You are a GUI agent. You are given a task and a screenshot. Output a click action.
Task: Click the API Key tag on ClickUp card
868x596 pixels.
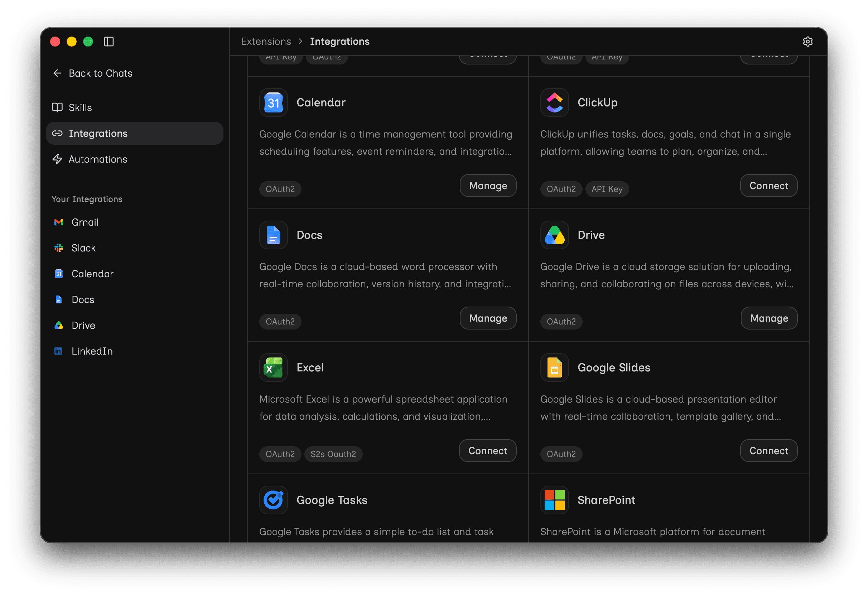pyautogui.click(x=607, y=189)
